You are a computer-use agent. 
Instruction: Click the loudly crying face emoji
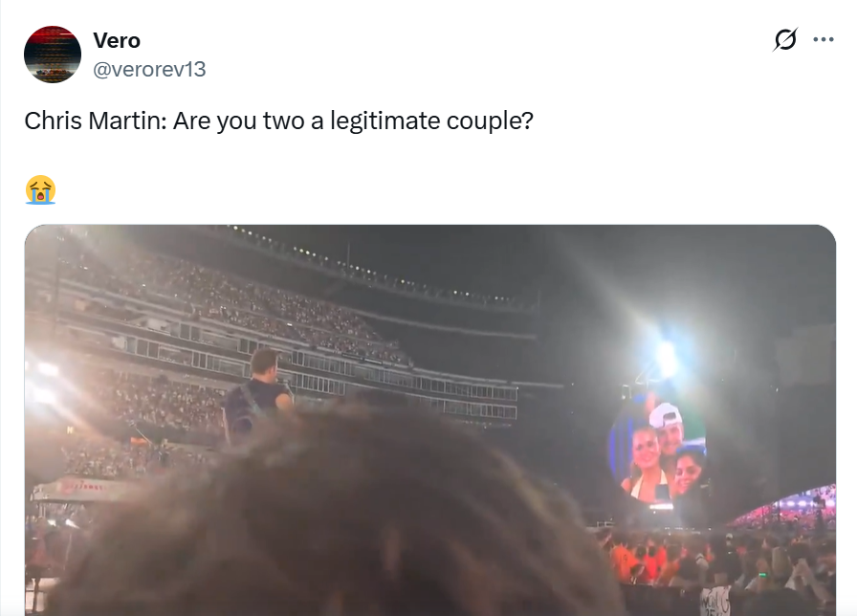pyautogui.click(x=40, y=189)
